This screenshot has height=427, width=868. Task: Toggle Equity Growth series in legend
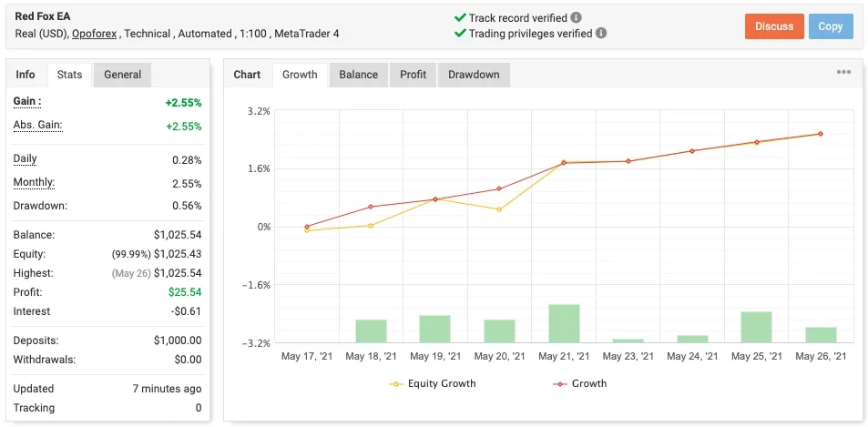pos(433,383)
